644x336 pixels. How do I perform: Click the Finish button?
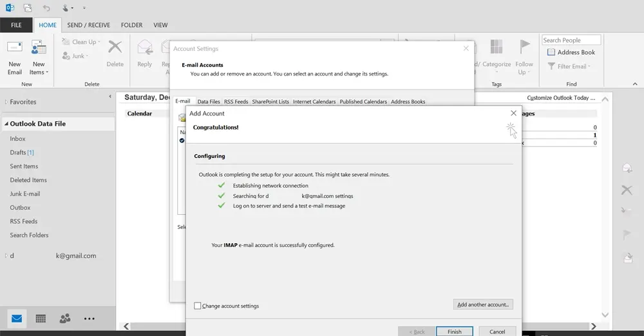tap(454, 331)
